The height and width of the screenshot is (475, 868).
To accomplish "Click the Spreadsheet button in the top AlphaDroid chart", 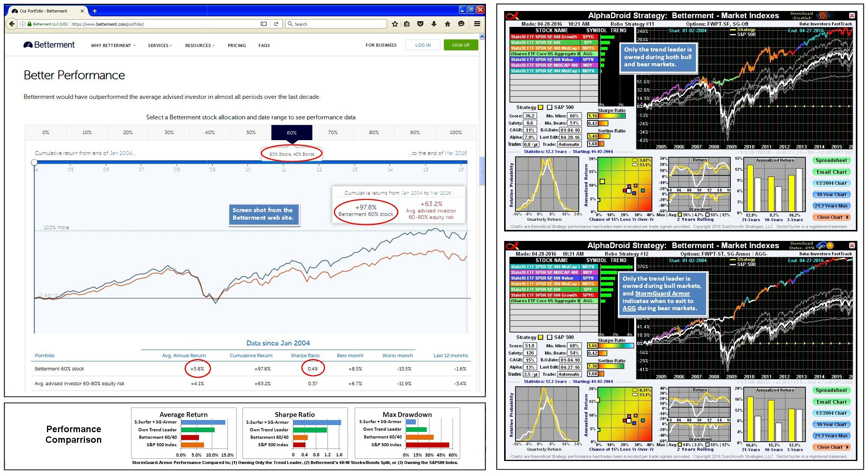I will 831,161.
